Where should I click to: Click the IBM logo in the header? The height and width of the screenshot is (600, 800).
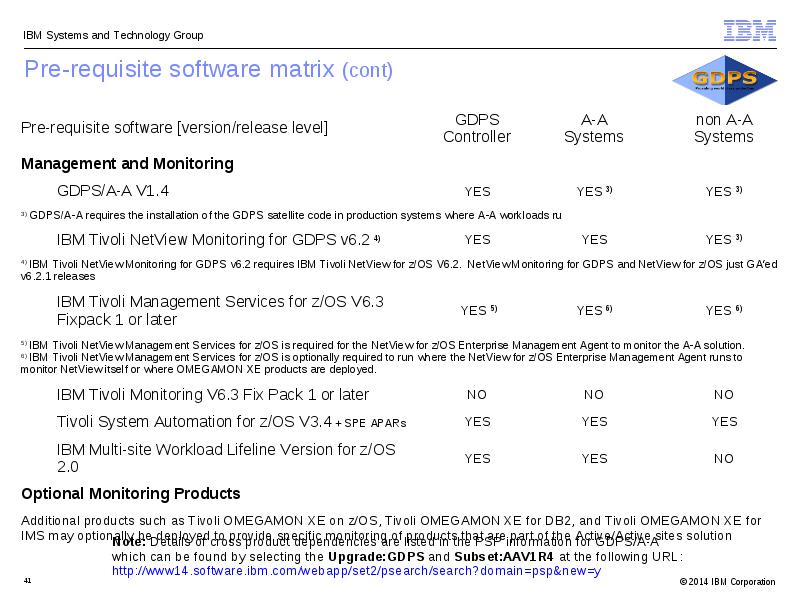[x=750, y=31]
